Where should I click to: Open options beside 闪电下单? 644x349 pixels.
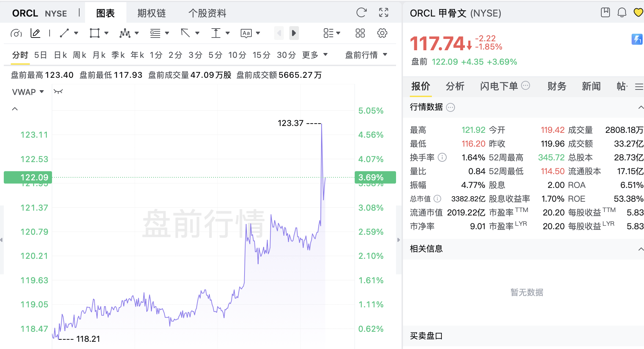(x=526, y=85)
